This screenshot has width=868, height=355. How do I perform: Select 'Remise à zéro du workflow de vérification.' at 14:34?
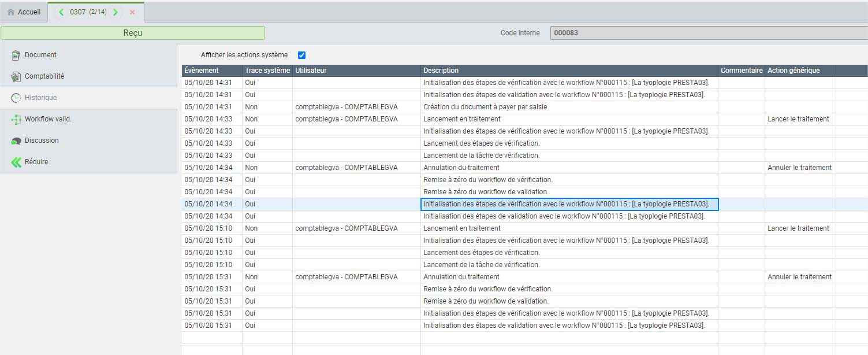(488, 180)
